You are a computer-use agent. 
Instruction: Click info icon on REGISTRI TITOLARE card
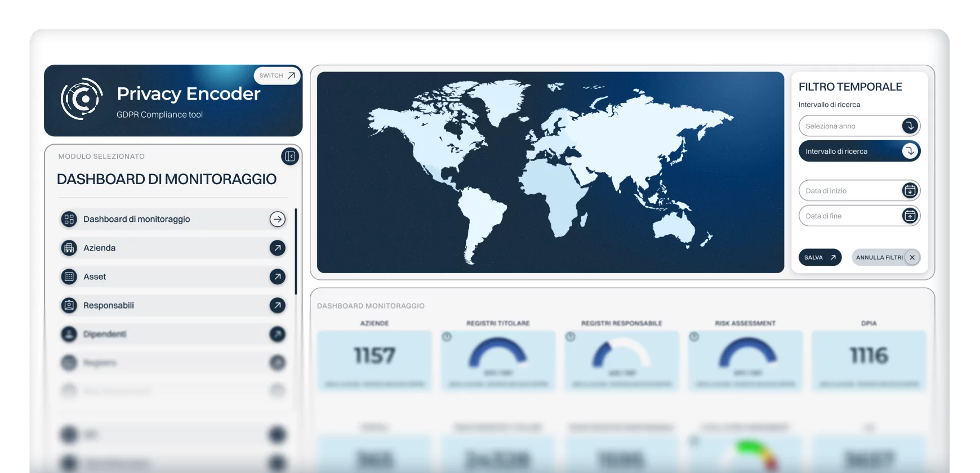point(447,337)
